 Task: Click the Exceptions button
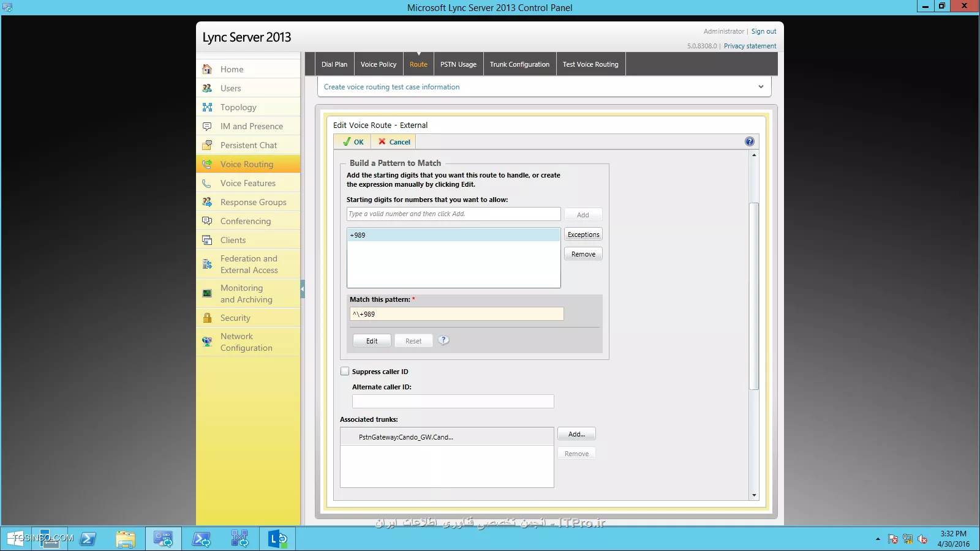[583, 234]
